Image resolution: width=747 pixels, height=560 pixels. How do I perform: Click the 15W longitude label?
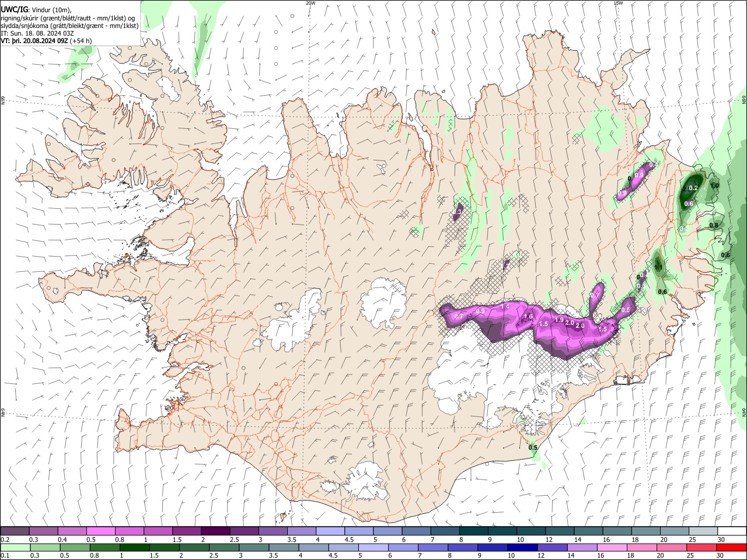click(618, 3)
